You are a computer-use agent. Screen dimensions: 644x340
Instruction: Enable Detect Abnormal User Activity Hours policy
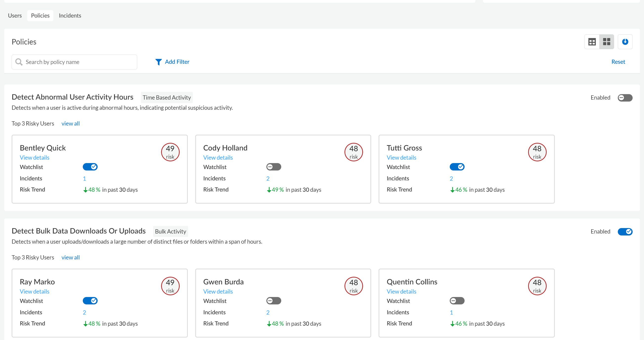pyautogui.click(x=625, y=98)
